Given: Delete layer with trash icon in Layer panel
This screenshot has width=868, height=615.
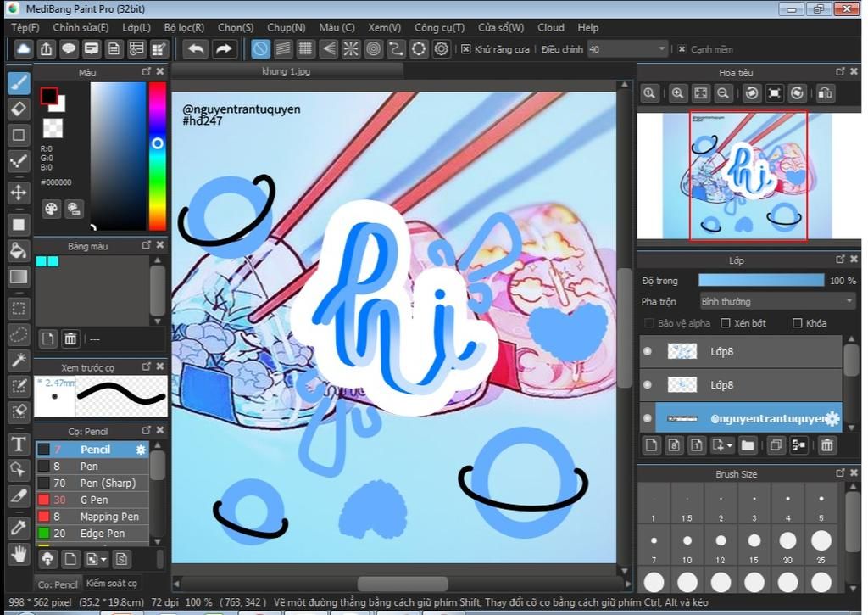Looking at the screenshot, I should tap(827, 444).
